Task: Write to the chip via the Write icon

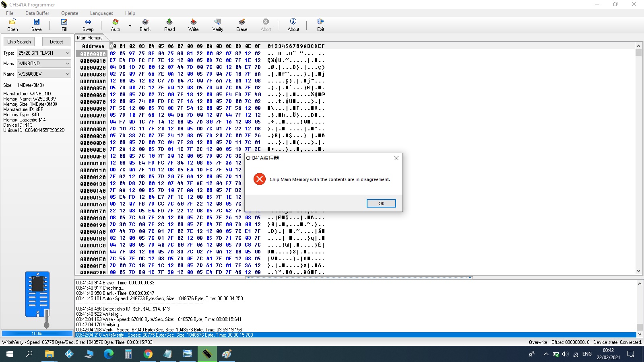Action: (x=193, y=25)
